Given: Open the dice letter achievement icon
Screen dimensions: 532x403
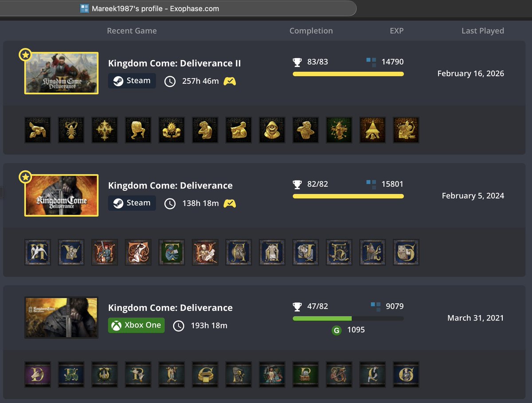Looking at the screenshot, I should (406, 252).
